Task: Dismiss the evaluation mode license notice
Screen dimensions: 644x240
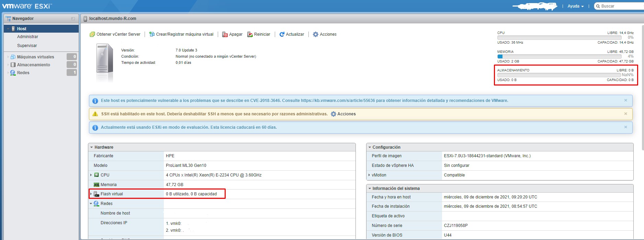Action: click(x=625, y=127)
